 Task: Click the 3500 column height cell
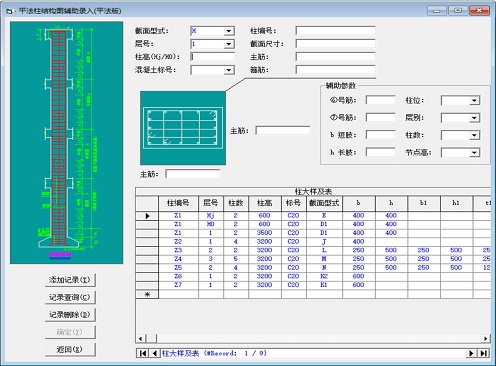265,233
